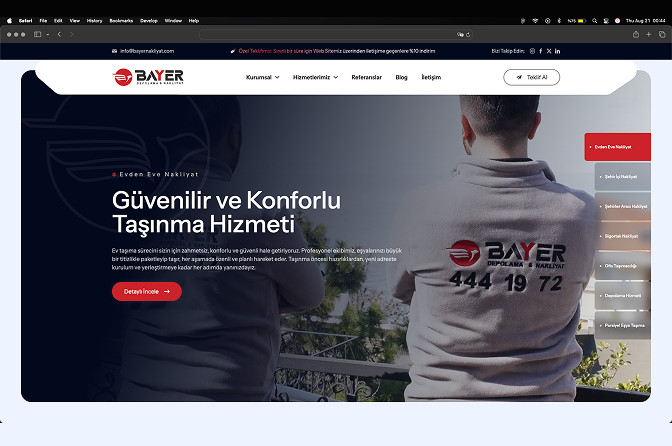Open the Blog page
Image resolution: width=672 pixels, height=446 pixels.
click(402, 77)
